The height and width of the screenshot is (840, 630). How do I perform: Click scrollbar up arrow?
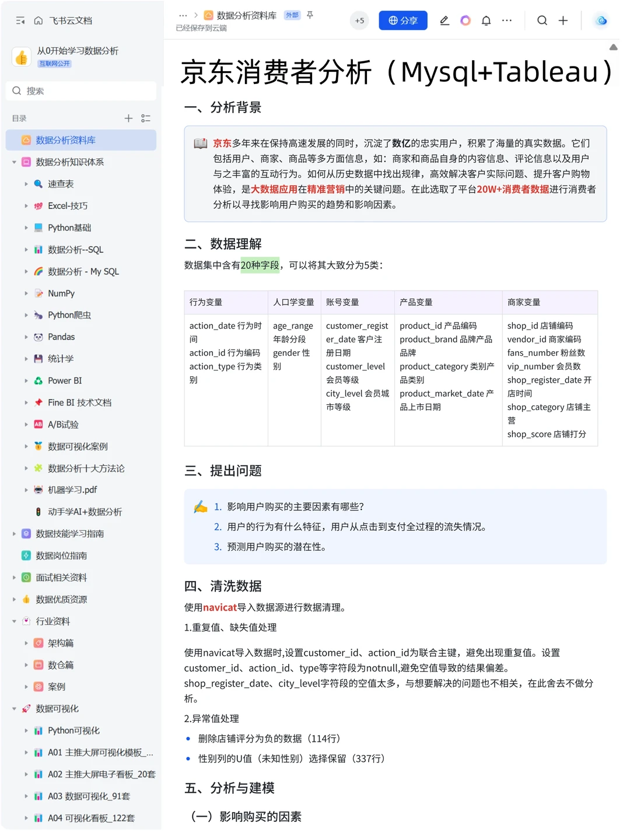613,47
